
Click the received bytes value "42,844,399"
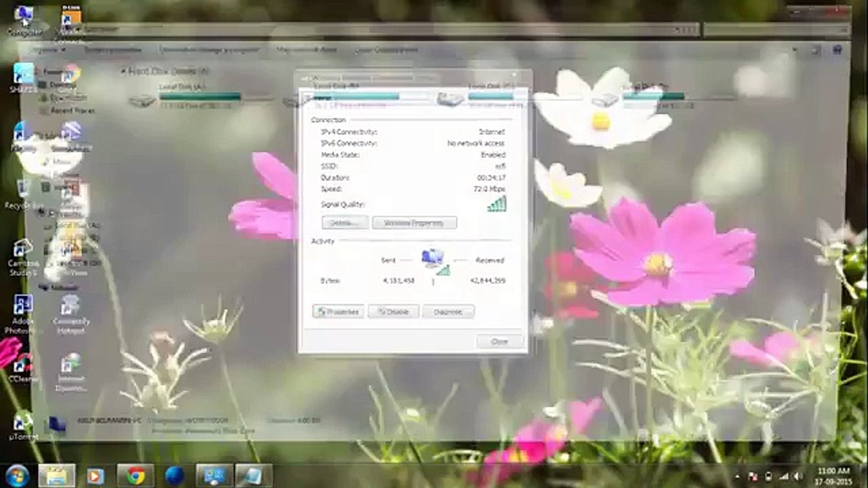[488, 280]
